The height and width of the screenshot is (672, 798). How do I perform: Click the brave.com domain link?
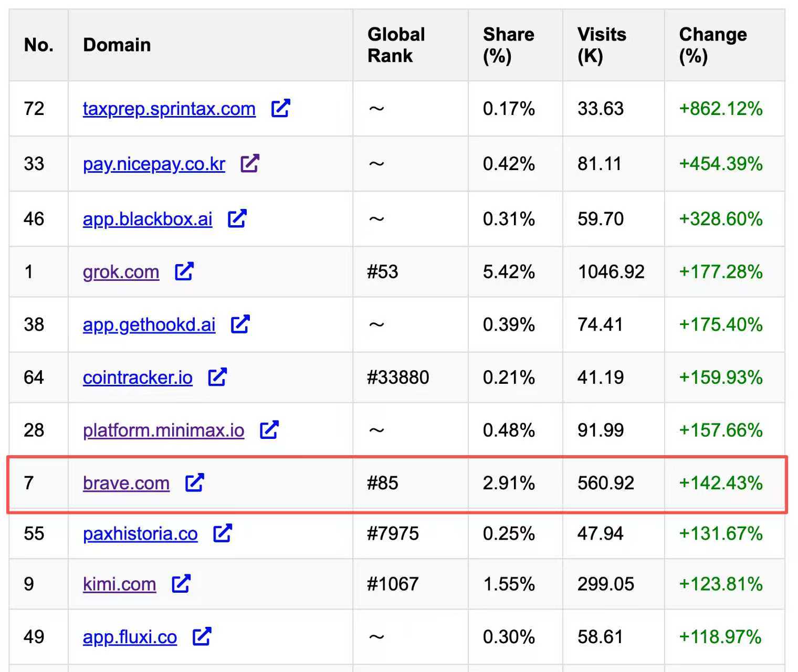point(126,483)
